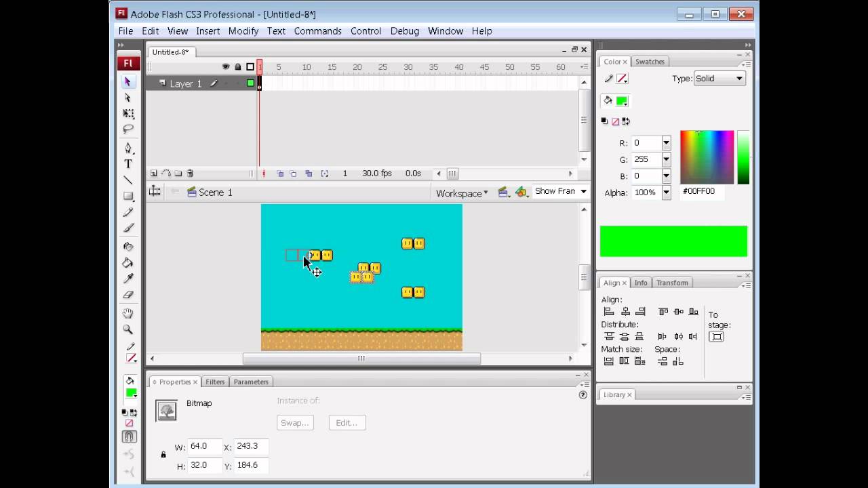Select the Zoom magnifier tool
The image size is (868, 488).
click(128, 329)
